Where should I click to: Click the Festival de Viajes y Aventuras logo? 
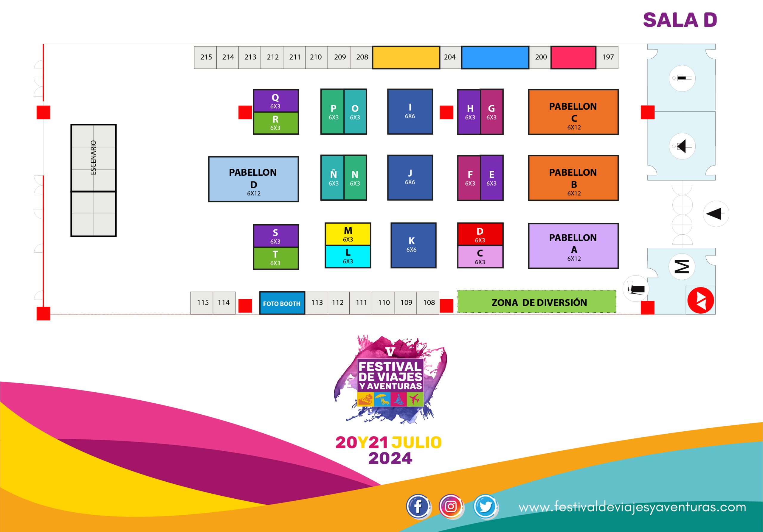point(390,379)
